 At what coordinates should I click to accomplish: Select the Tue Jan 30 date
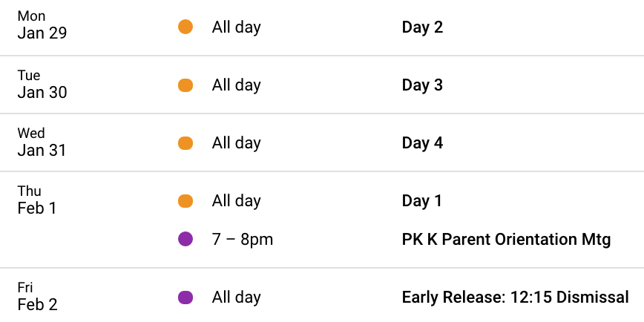pyautogui.click(x=42, y=84)
